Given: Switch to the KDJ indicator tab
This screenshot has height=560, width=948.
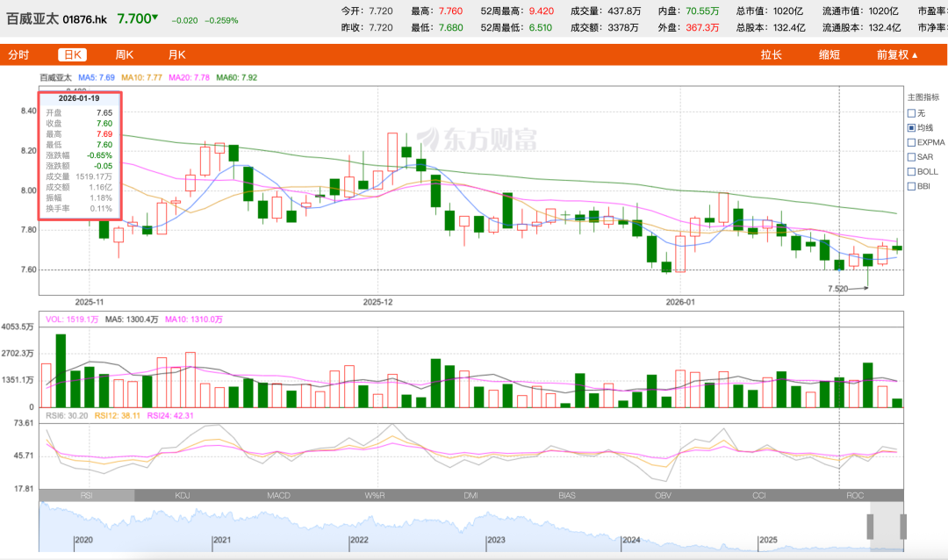Looking at the screenshot, I should pos(183,495).
